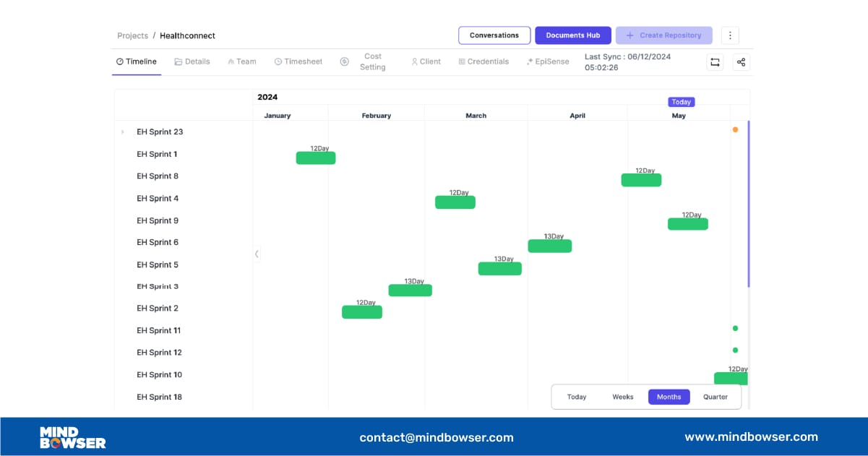Viewport: 868px width, 456px height.
Task: Switch timeline view to Quarter
Action: click(715, 397)
